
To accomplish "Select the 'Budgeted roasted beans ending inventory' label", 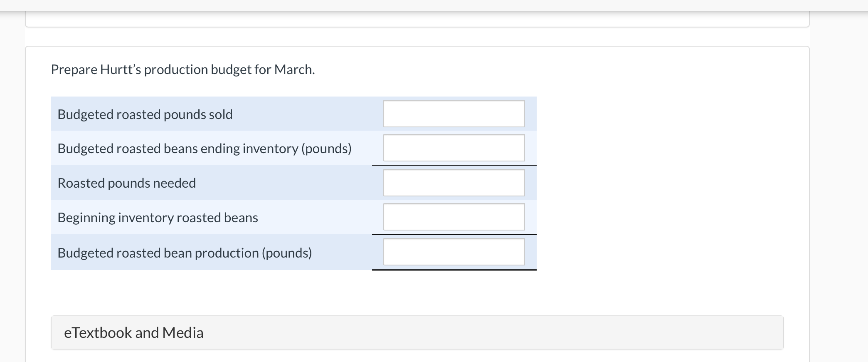I will click(205, 149).
